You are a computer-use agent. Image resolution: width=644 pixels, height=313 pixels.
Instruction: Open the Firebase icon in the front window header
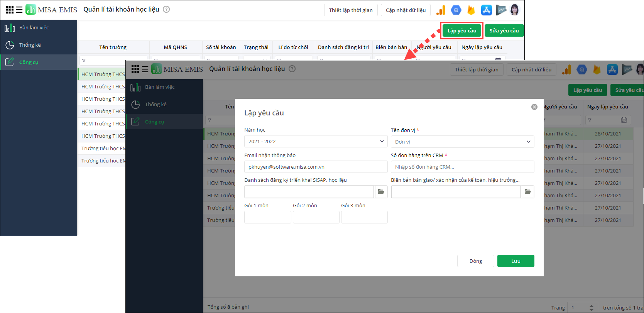(x=597, y=69)
